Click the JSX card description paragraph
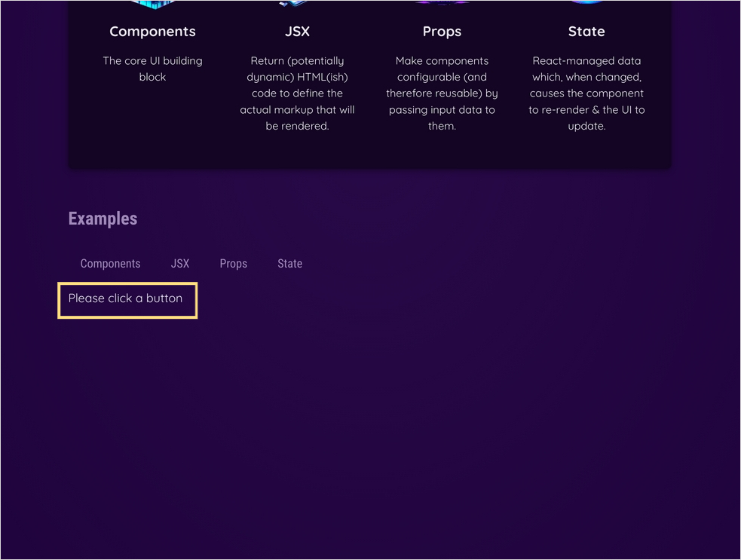Image resolution: width=741 pixels, height=560 pixels. [x=297, y=93]
